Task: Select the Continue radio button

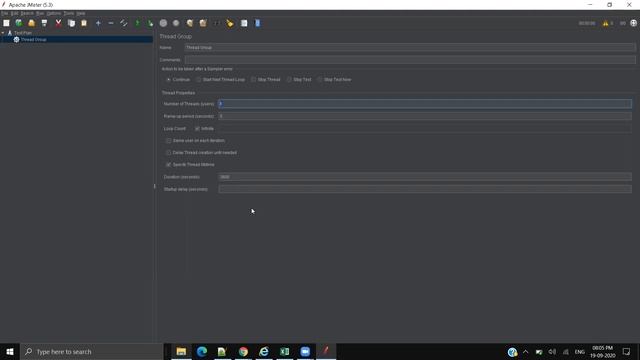Action: coord(169,80)
